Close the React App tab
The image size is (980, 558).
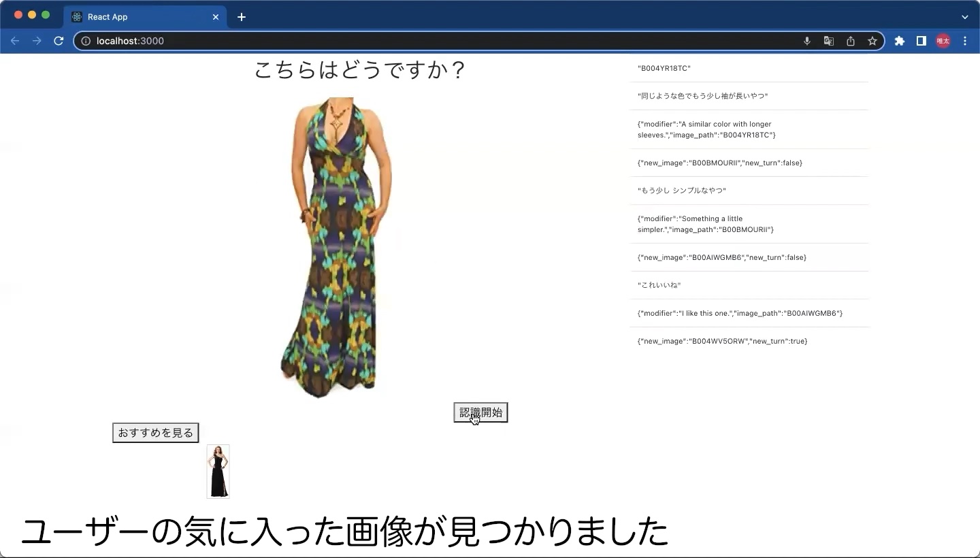click(216, 17)
